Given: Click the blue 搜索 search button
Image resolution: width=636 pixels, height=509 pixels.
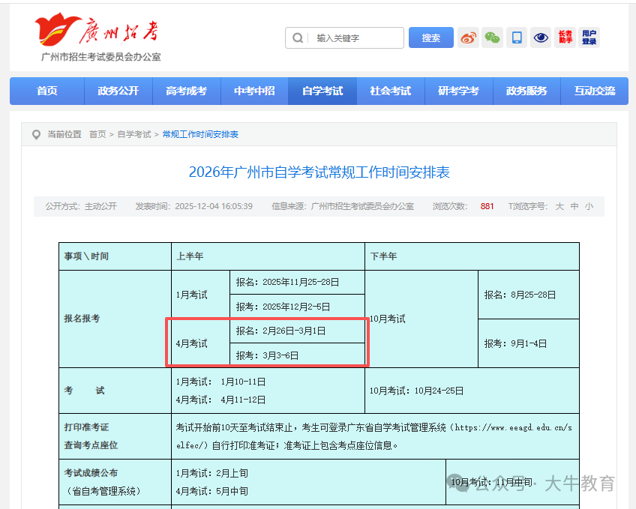Looking at the screenshot, I should click(x=431, y=38).
